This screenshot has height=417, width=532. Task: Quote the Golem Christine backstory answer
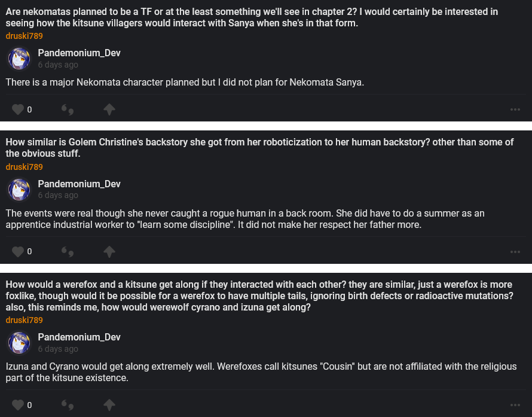68,252
